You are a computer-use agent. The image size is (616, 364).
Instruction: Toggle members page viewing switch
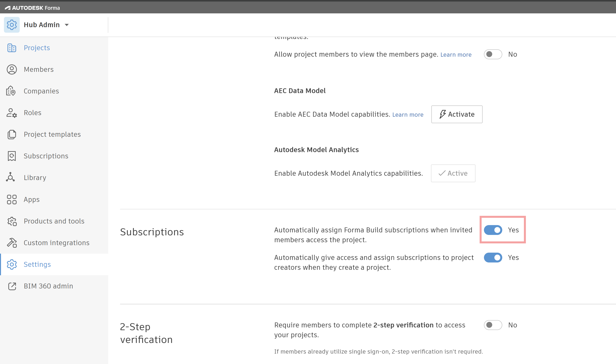493,54
